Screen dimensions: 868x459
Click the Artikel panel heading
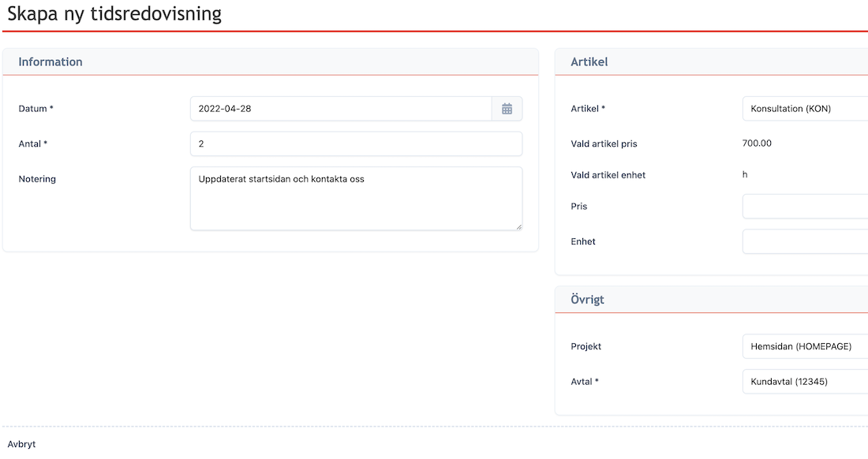[x=589, y=62]
